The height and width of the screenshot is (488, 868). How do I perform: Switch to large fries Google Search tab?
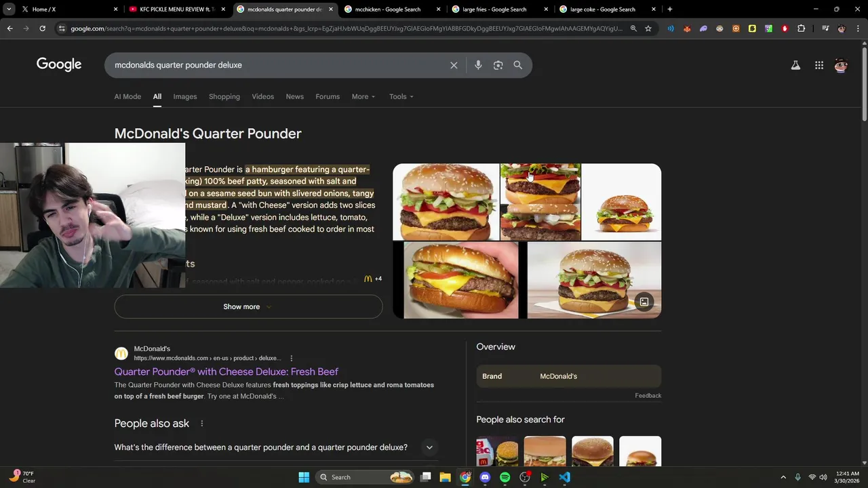pyautogui.click(x=499, y=9)
